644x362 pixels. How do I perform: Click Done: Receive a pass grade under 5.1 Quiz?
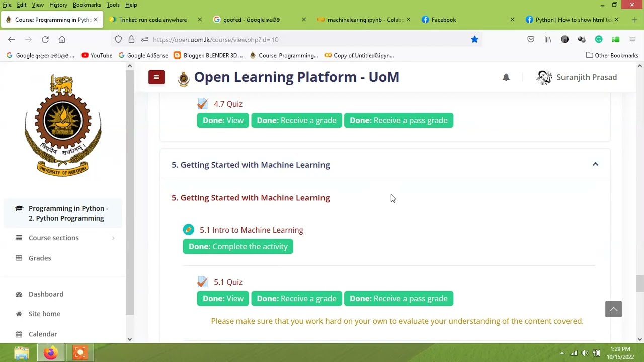[x=398, y=298]
